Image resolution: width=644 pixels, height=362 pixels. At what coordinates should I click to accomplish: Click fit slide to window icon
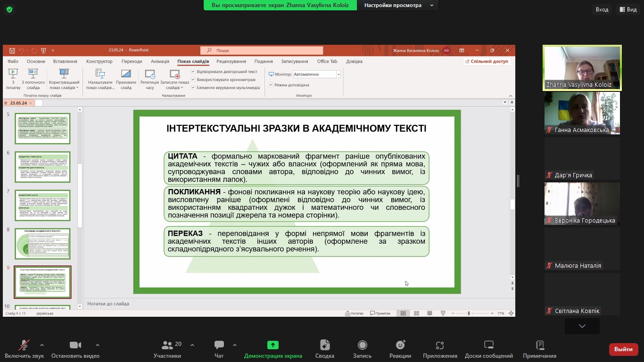[511, 313]
